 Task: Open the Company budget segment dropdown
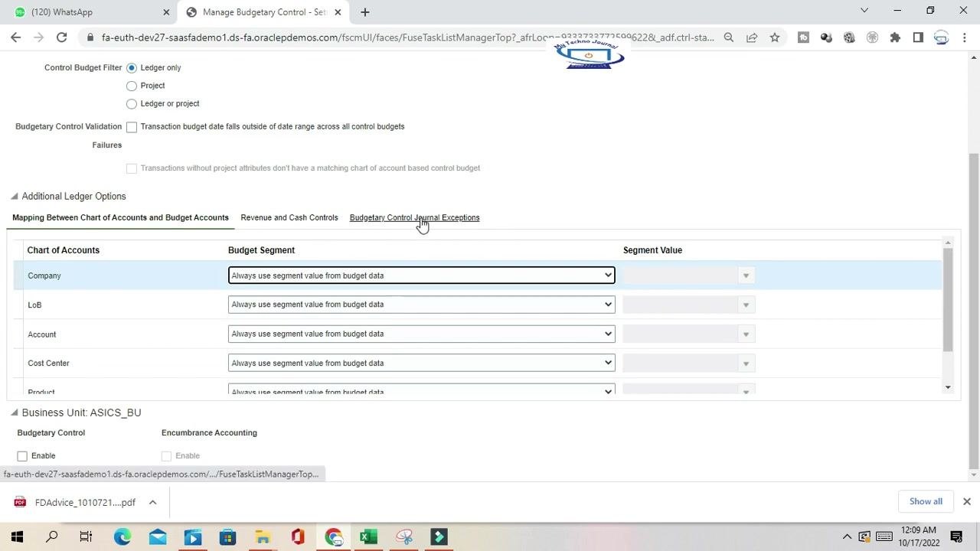[421, 275]
